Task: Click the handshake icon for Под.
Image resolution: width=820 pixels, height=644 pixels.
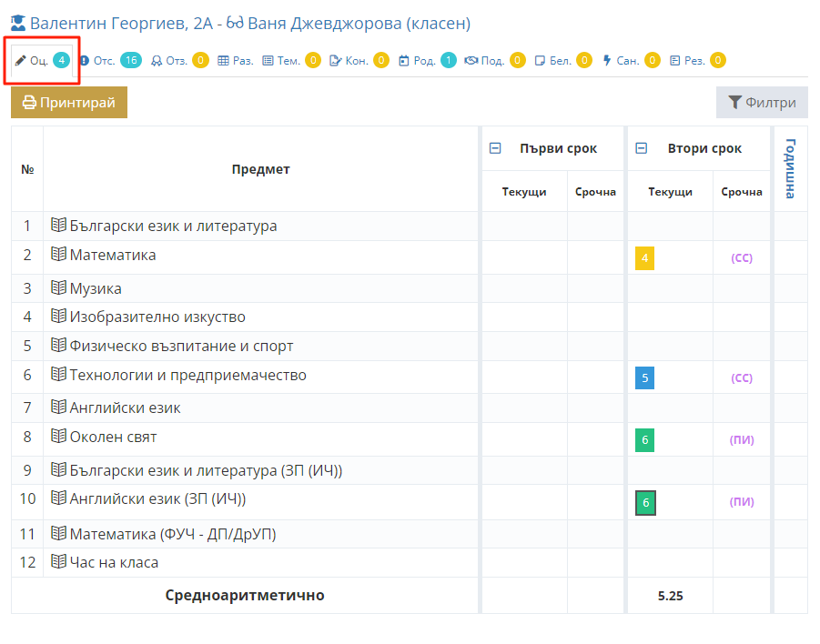Action: (x=471, y=61)
